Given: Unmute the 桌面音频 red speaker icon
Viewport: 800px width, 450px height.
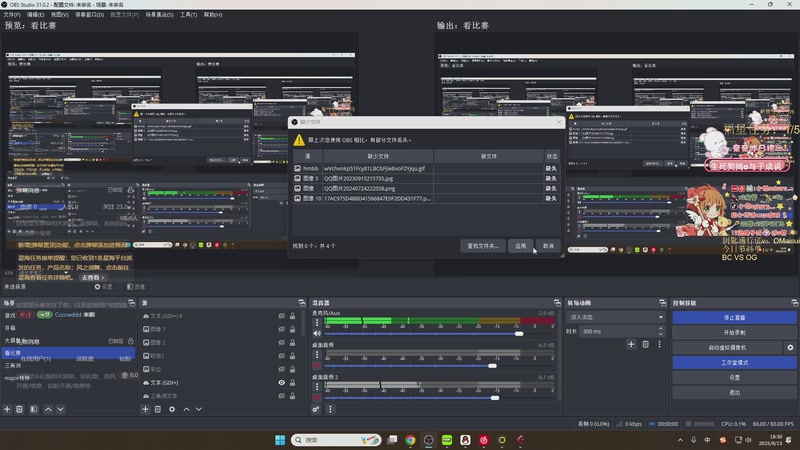Looking at the screenshot, I should coord(317,366).
